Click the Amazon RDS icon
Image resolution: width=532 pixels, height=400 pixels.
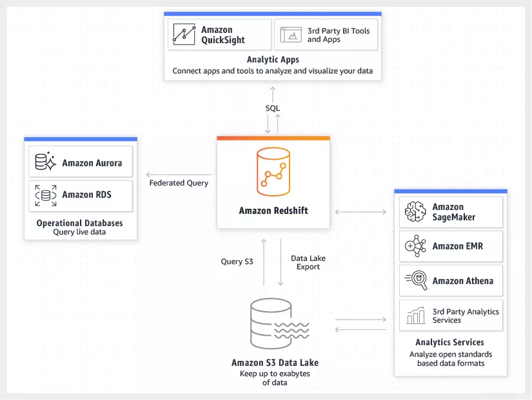pos(46,195)
